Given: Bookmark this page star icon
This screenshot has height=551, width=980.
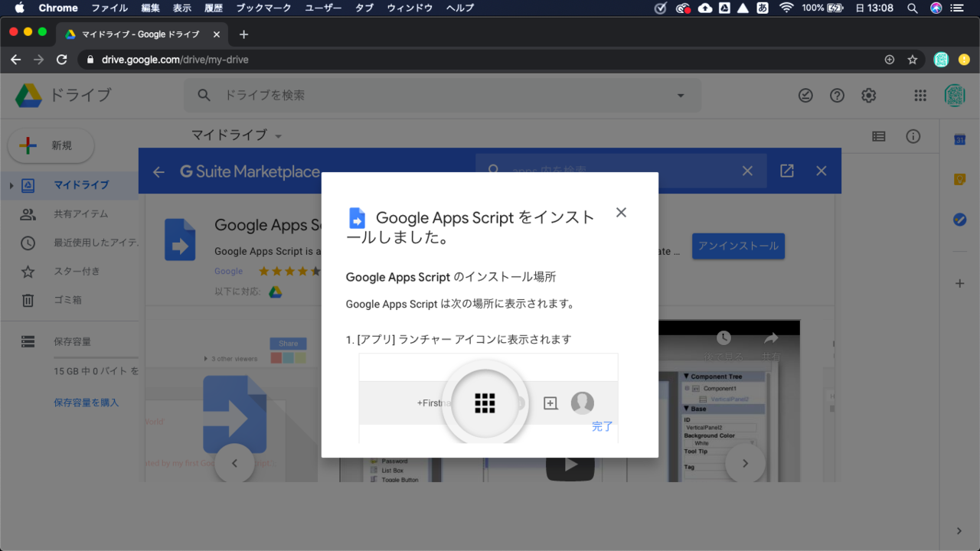Looking at the screenshot, I should 912,59.
